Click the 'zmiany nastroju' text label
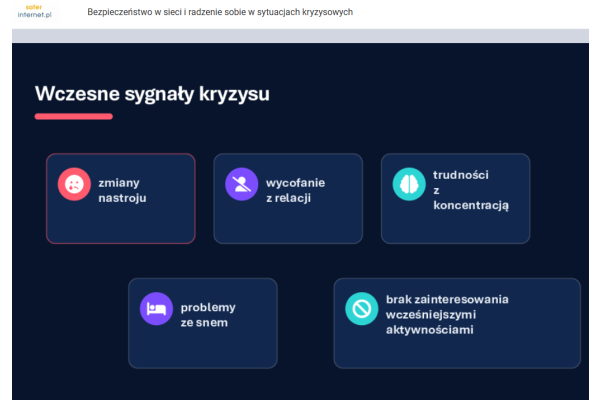The width and height of the screenshot is (600, 400). pos(119,190)
